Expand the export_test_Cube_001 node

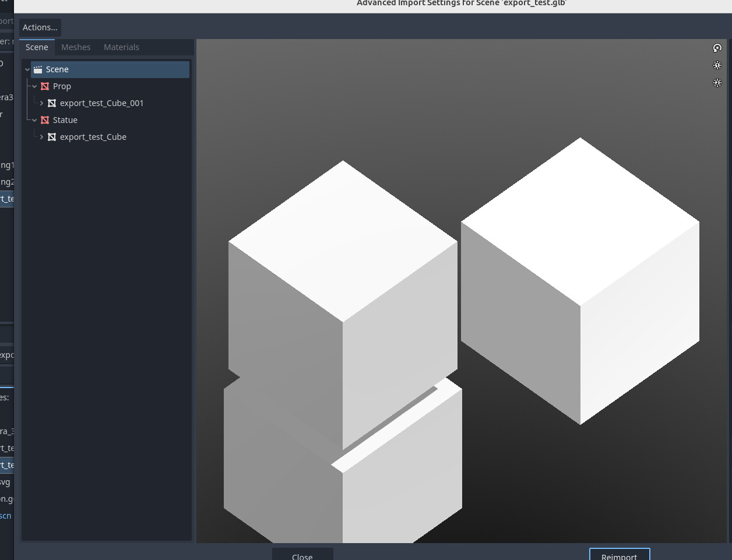pyautogui.click(x=41, y=103)
